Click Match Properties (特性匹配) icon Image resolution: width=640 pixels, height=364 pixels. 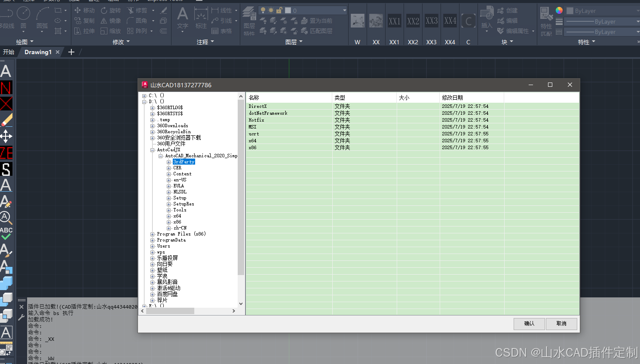tap(546, 21)
